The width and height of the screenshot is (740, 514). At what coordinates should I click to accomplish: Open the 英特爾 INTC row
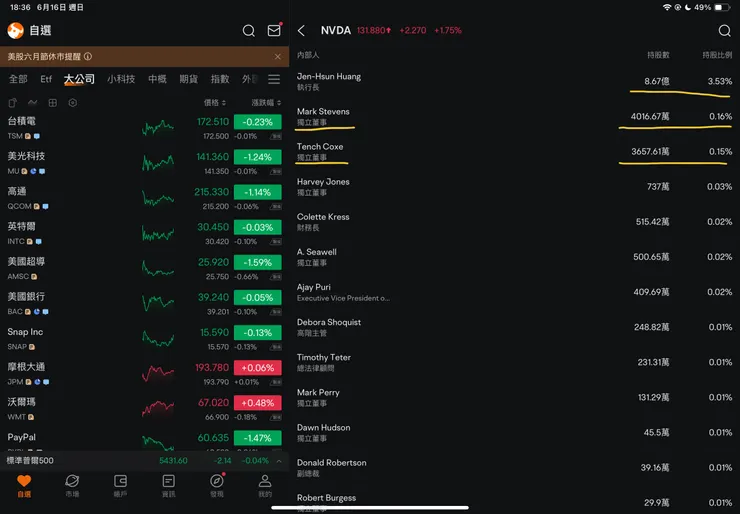tap(144, 233)
